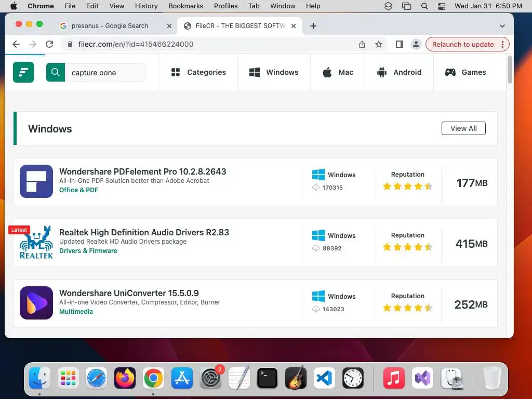The width and height of the screenshot is (532, 399).
Task: Click the star rating in UniConverter row
Action: pyautogui.click(x=407, y=308)
